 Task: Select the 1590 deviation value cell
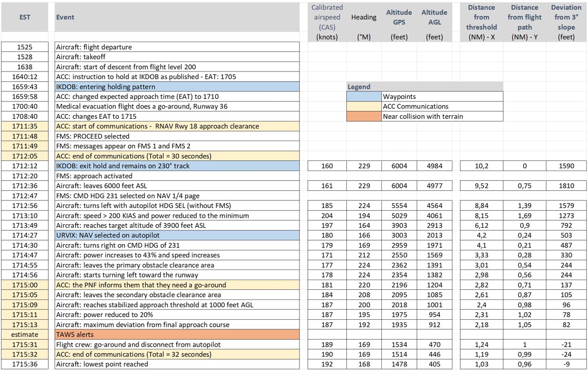click(566, 165)
